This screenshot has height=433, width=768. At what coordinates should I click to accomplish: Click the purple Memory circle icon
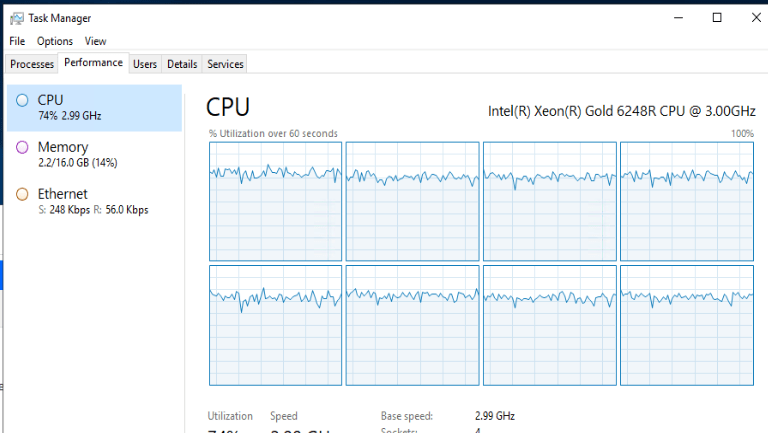coord(22,147)
